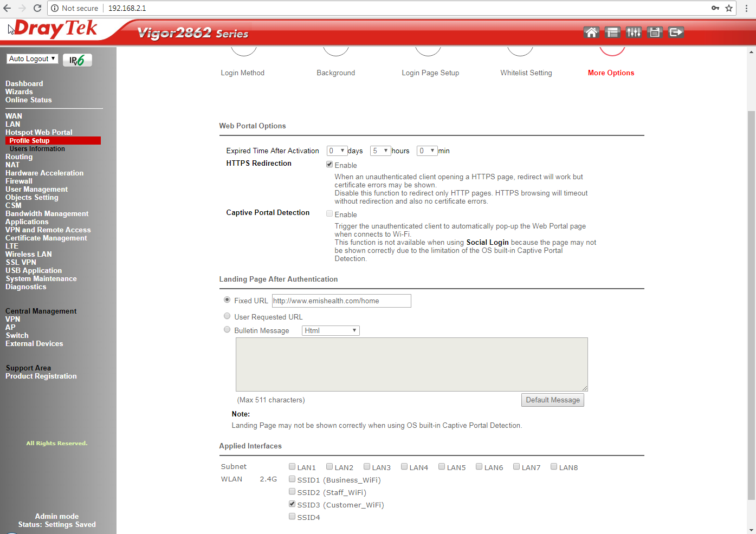756x534 pixels.
Task: Click the Default Message button
Action: click(552, 400)
